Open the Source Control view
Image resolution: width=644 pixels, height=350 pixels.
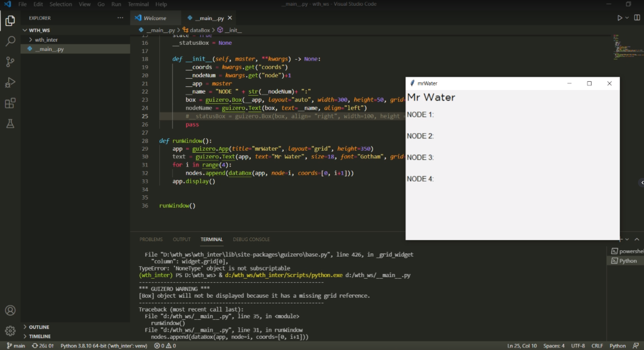click(10, 62)
